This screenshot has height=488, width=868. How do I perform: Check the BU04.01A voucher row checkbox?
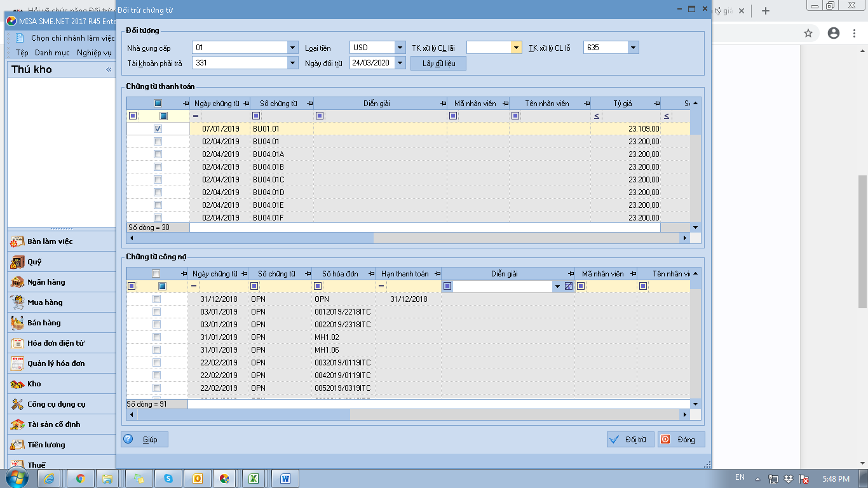(158, 154)
